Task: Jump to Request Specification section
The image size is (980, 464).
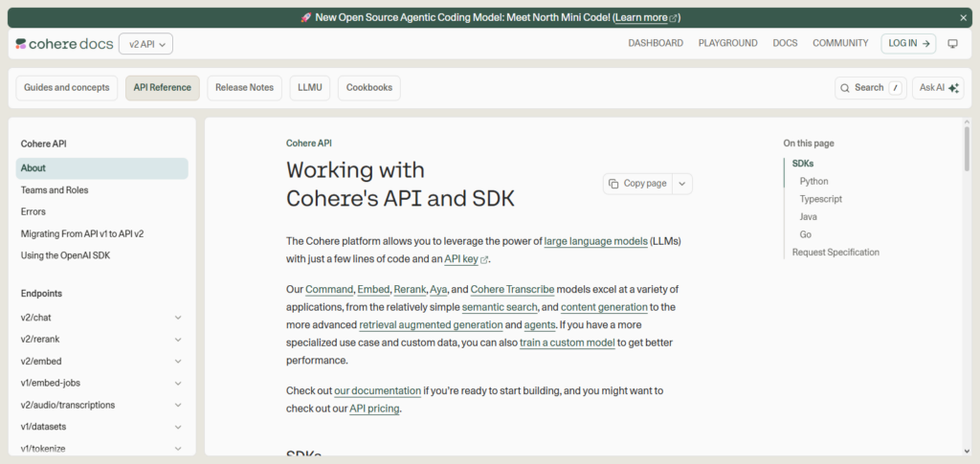Action: click(x=835, y=253)
